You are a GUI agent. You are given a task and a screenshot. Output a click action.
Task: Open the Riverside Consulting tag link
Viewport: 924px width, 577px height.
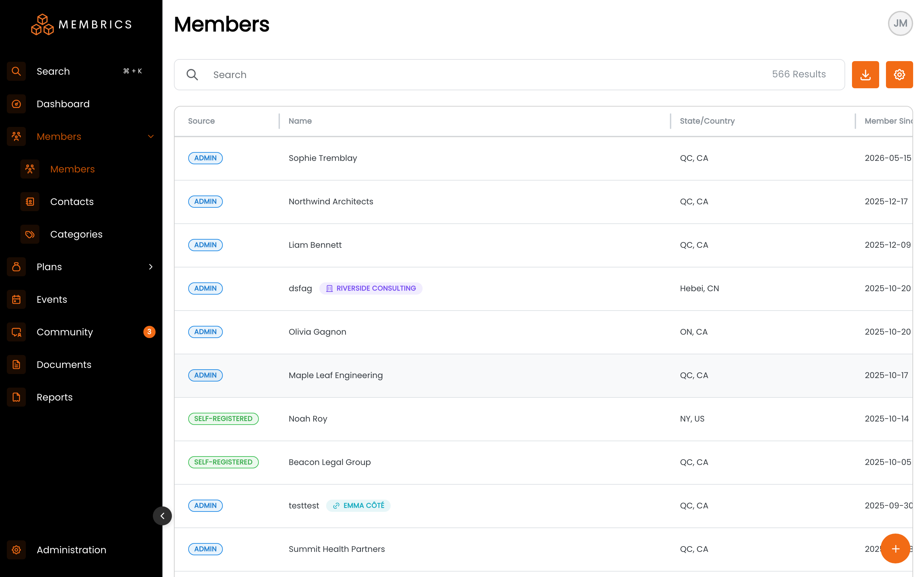coord(371,288)
